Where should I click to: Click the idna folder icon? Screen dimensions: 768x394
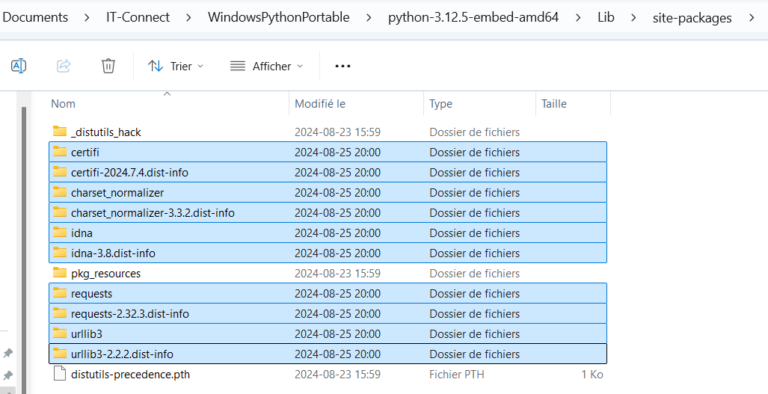(x=60, y=232)
